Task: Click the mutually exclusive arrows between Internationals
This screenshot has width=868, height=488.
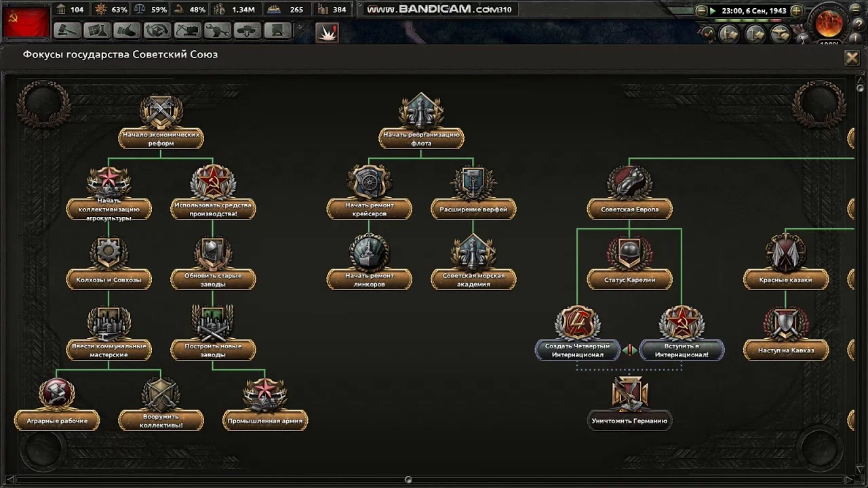Action: pos(629,350)
